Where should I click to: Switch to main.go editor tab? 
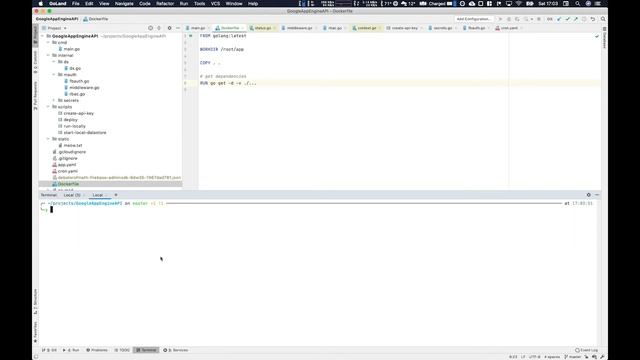pos(198,28)
